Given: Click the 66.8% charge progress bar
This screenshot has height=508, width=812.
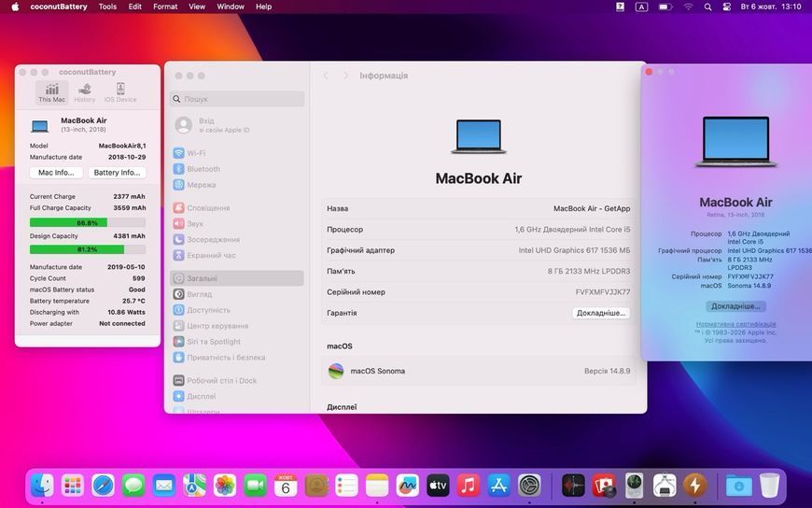Looking at the screenshot, I should coord(88,223).
